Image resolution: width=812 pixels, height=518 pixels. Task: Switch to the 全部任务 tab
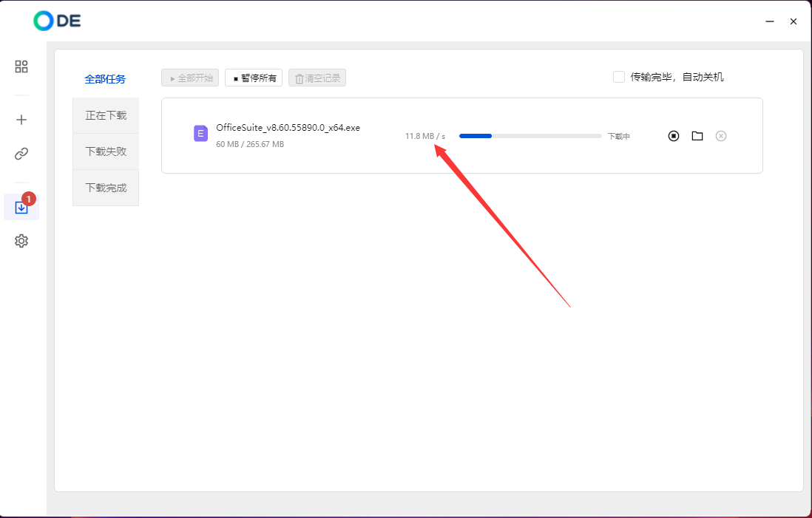tap(105, 79)
